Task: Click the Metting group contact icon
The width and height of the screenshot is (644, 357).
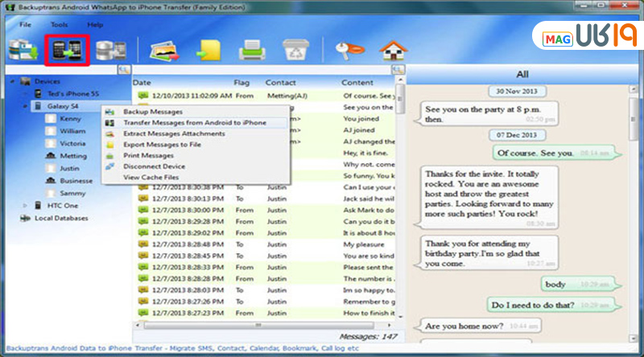Action: click(x=51, y=156)
